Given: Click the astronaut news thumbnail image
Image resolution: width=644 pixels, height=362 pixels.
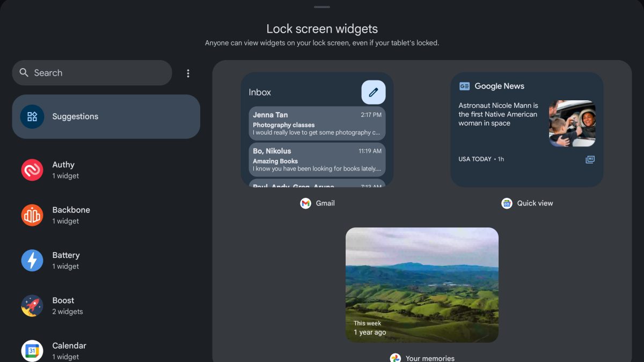Looking at the screenshot, I should (x=572, y=123).
